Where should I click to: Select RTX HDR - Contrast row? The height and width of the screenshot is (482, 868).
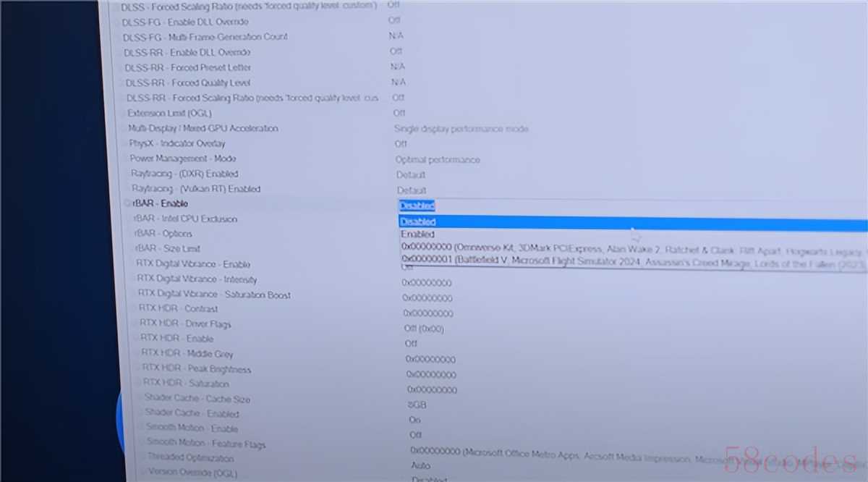click(x=179, y=309)
